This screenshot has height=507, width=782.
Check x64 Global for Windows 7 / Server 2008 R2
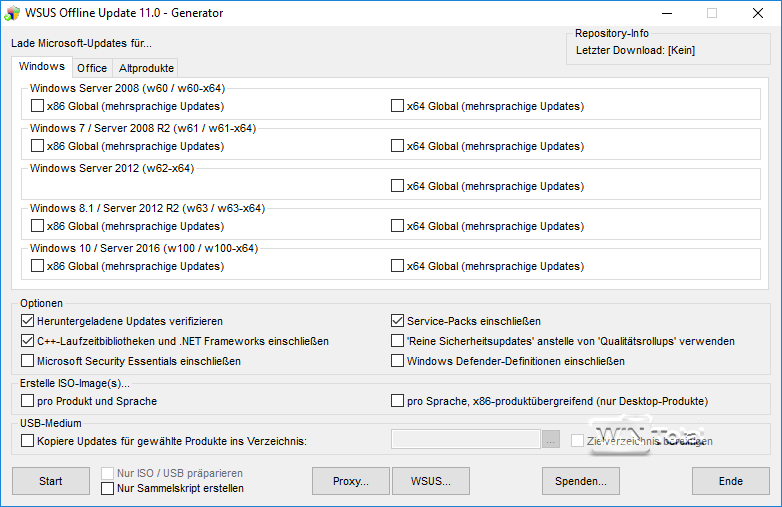point(398,146)
